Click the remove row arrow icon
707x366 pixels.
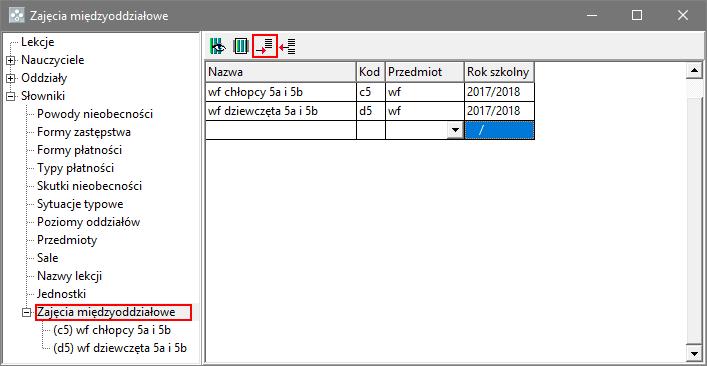coord(288,46)
